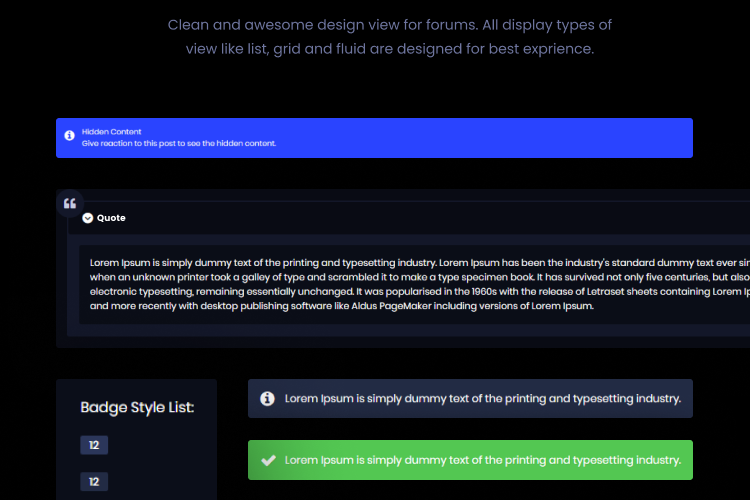The width and height of the screenshot is (750, 500).
Task: Click the Hidden Content title text
Action: (x=112, y=131)
